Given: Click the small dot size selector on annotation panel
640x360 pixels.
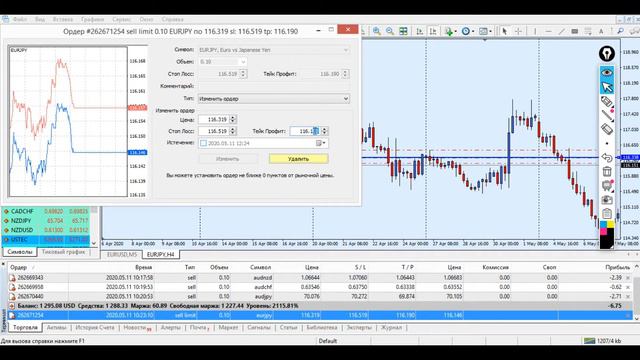Looking at the screenshot, I should 607,143.
